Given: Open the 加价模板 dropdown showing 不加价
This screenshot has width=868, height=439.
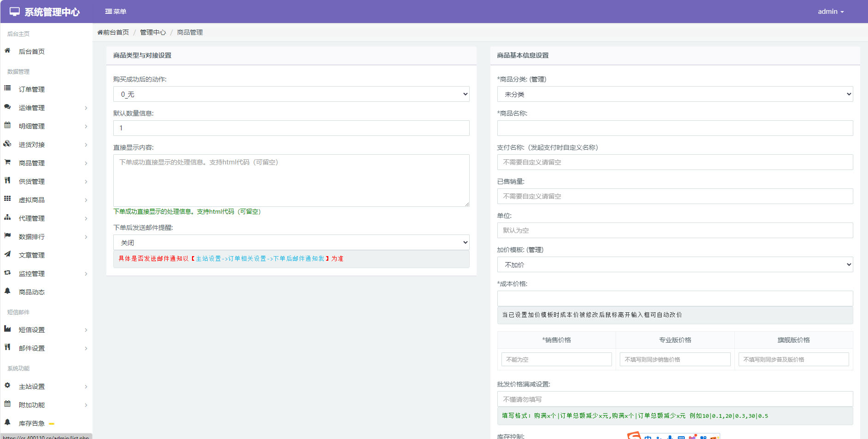Looking at the screenshot, I should (x=675, y=264).
